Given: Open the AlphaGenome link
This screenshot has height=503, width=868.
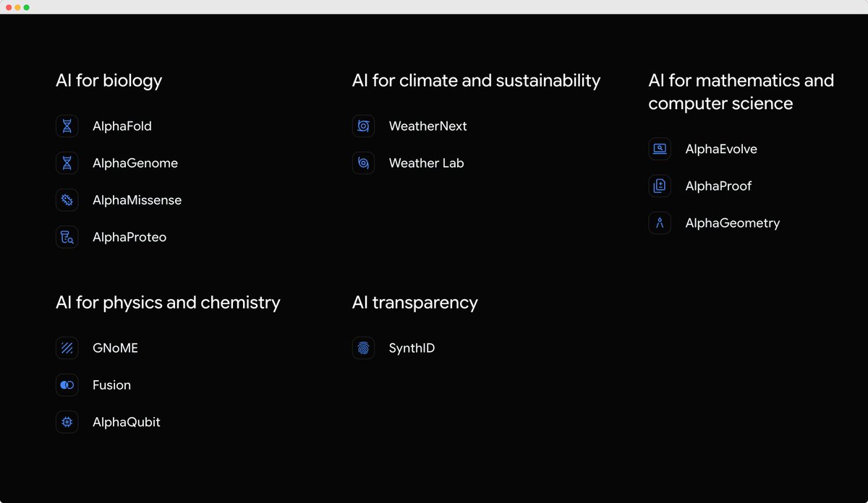Looking at the screenshot, I should (135, 163).
